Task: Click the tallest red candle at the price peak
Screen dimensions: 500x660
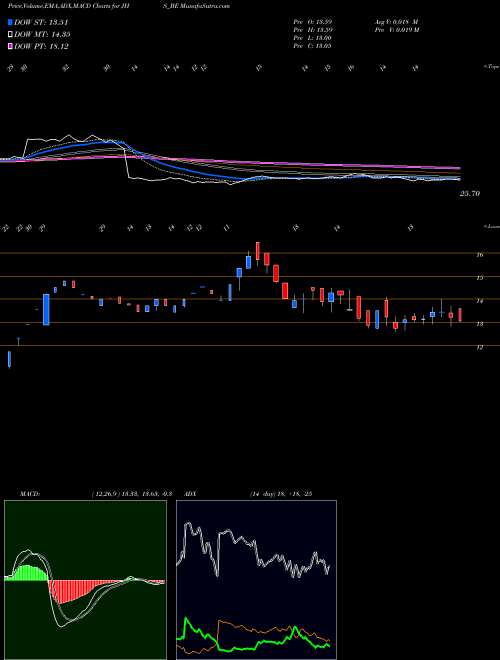Action: pos(258,252)
